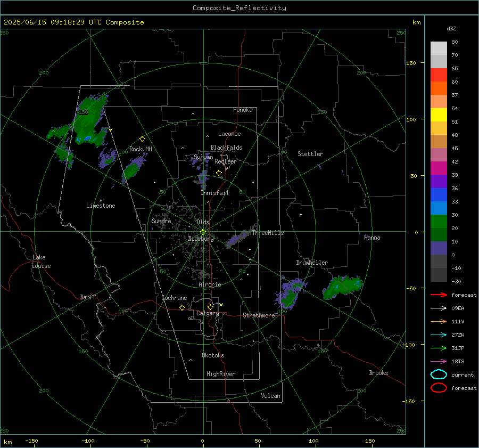This screenshot has width=479, height=448.
Task: Click the Airdrie label on the map
Action: tap(210, 284)
